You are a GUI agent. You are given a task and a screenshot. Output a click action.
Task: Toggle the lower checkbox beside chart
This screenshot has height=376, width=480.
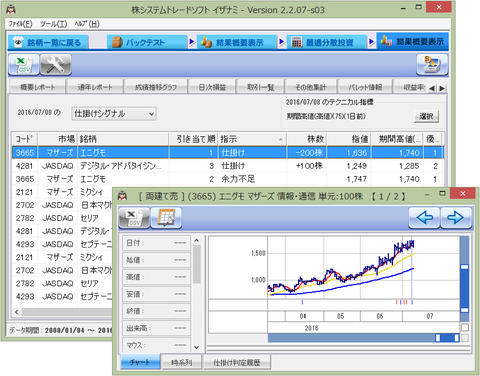[x=465, y=338]
